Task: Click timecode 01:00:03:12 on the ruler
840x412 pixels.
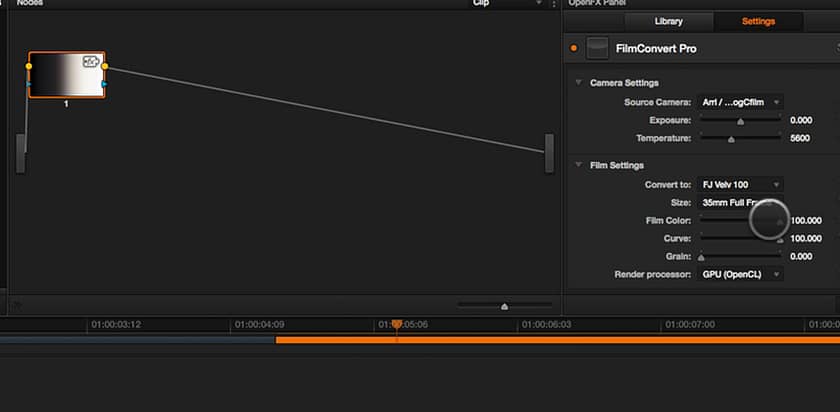Action: coord(116,325)
